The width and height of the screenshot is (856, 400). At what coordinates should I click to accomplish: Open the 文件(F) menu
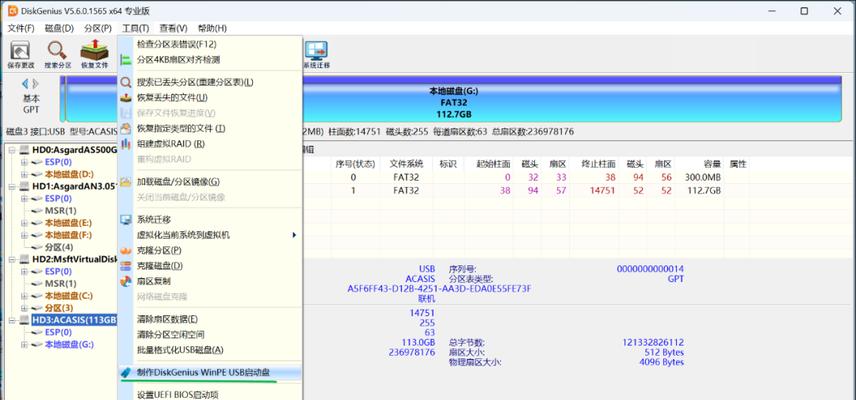click(x=21, y=28)
